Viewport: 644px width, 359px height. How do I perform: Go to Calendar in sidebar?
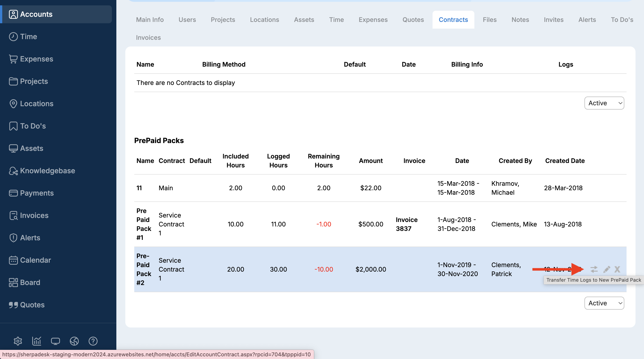35,260
